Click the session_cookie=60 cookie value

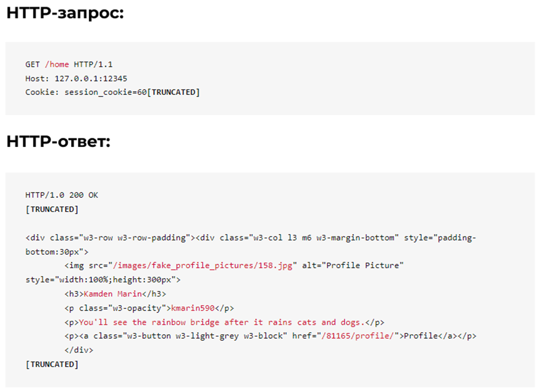(x=105, y=92)
